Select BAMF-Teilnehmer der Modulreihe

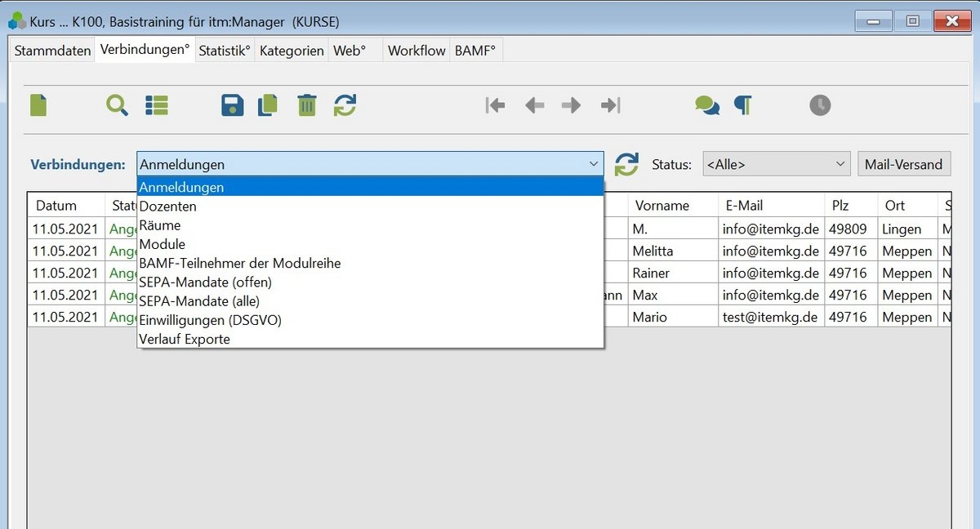pyautogui.click(x=371, y=264)
